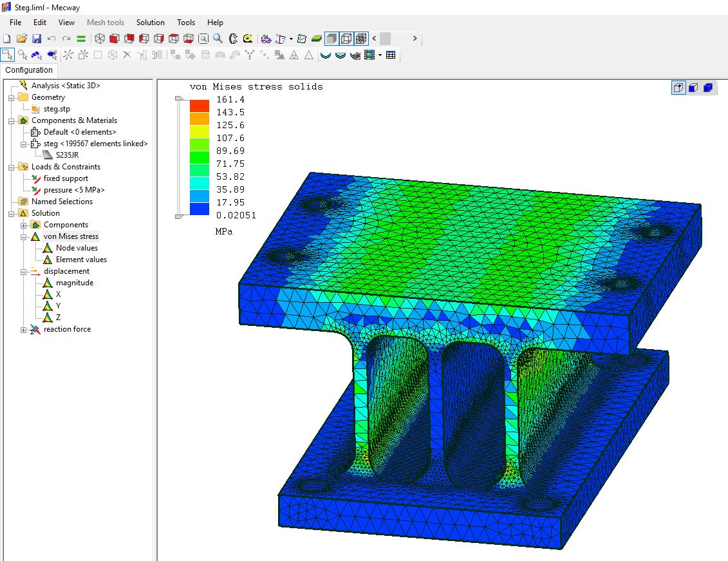Activate the Select faces tool
This screenshot has width=728, height=561.
(x=37, y=55)
